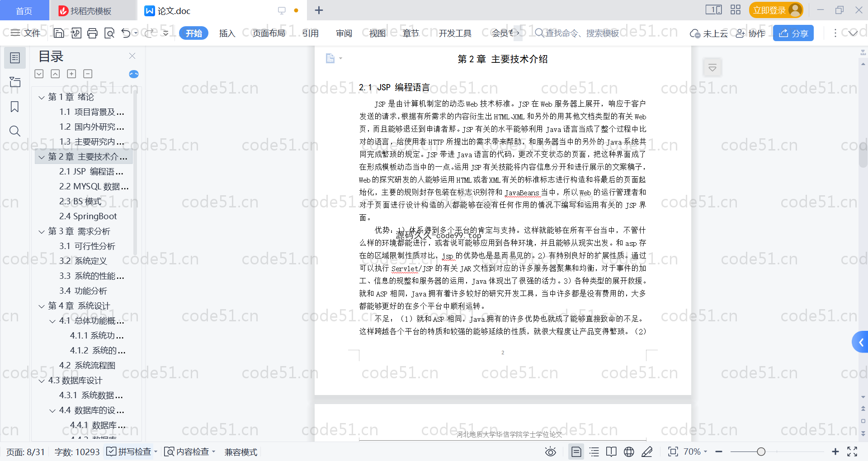Collapse the 4.4 数据库的设 node
The image size is (868, 461).
tap(52, 410)
